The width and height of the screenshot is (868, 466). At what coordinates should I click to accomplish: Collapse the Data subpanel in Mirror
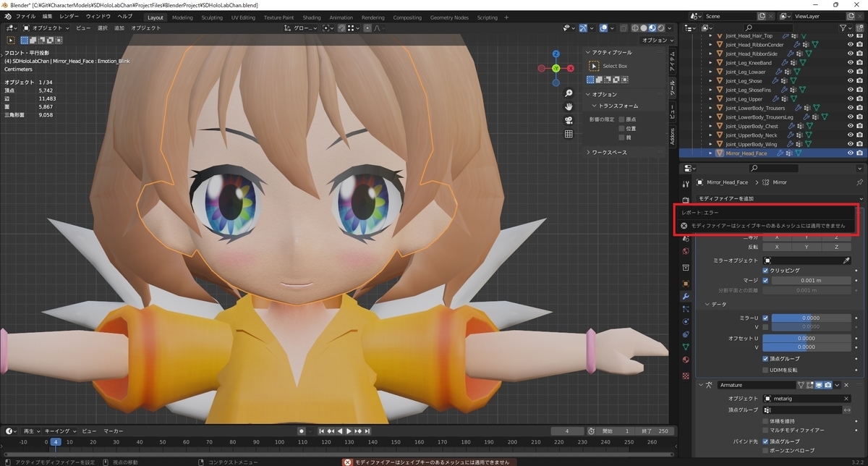pyautogui.click(x=707, y=304)
